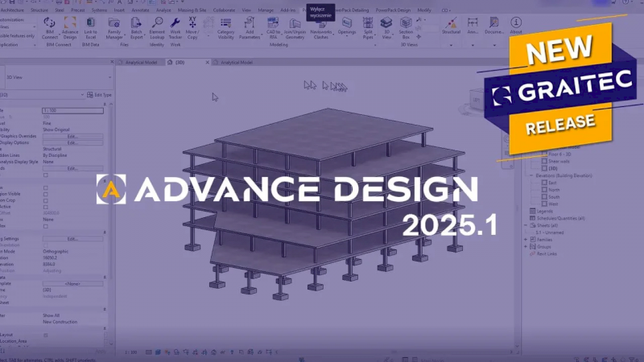Viewport: 644px width, 362px height.
Task: Click Edit for Graphics Overrides
Action: click(x=72, y=136)
